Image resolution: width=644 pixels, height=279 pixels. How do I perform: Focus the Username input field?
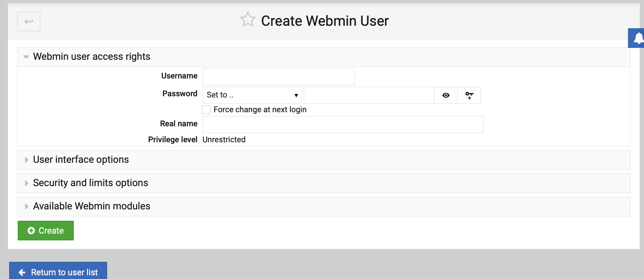point(279,77)
